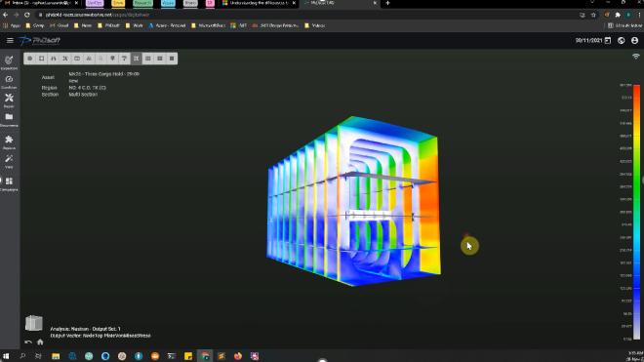This screenshot has height=362, width=644.
Task: Click the orientation cube in the viewer corner
Action: pos(34,323)
